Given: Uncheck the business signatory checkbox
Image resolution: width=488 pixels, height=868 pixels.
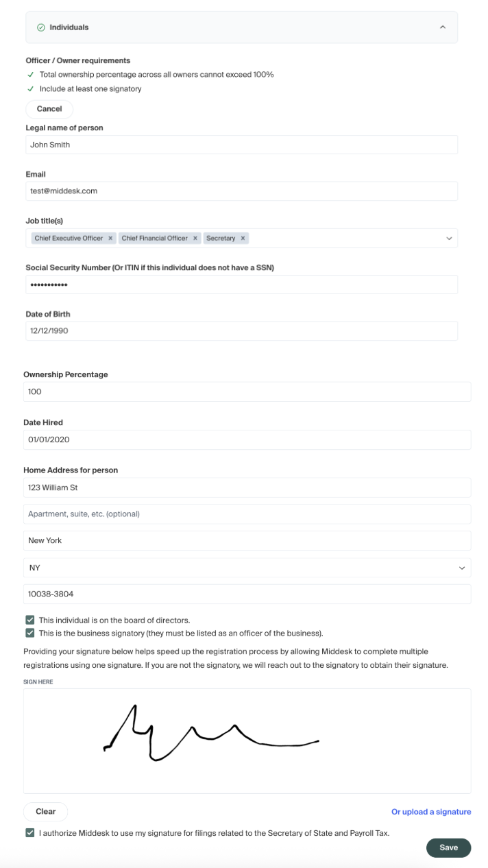Looking at the screenshot, I should point(30,634).
